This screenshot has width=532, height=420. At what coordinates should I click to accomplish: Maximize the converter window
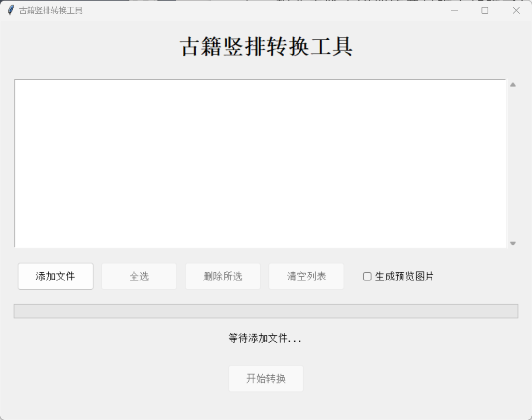[485, 10]
